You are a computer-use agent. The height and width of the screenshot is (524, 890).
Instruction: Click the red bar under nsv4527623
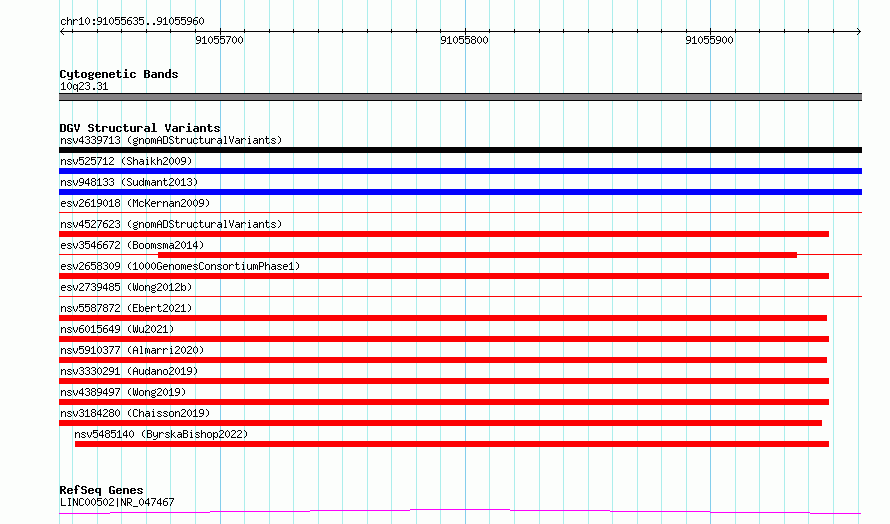click(x=444, y=234)
